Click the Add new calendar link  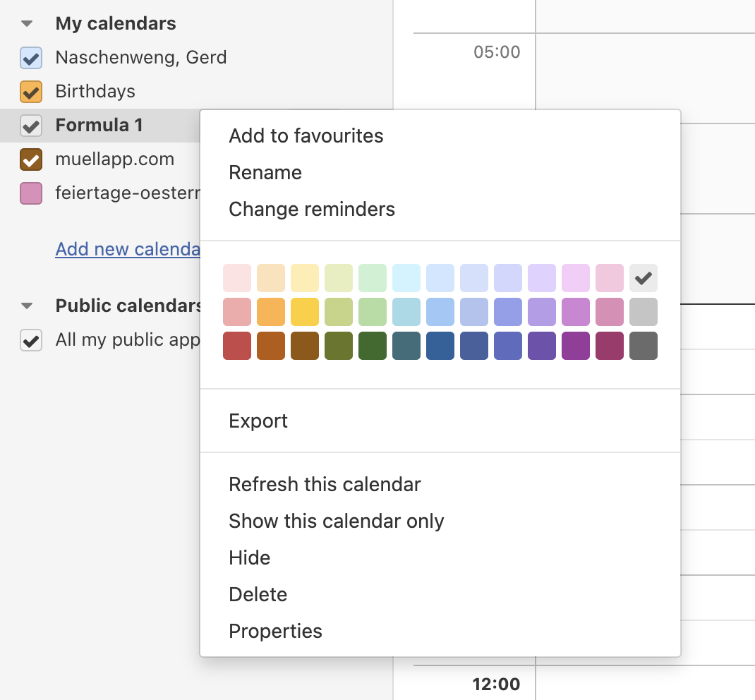click(x=128, y=249)
